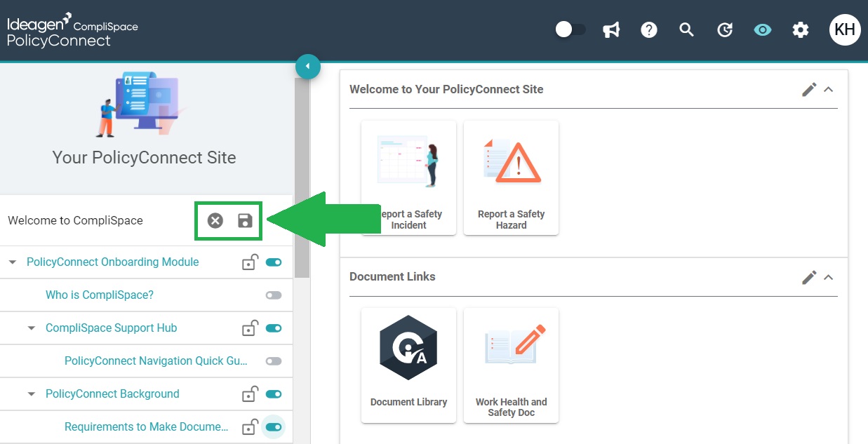This screenshot has width=868, height=444.
Task: Edit the Document Links panel with pencil icon
Action: click(x=809, y=277)
